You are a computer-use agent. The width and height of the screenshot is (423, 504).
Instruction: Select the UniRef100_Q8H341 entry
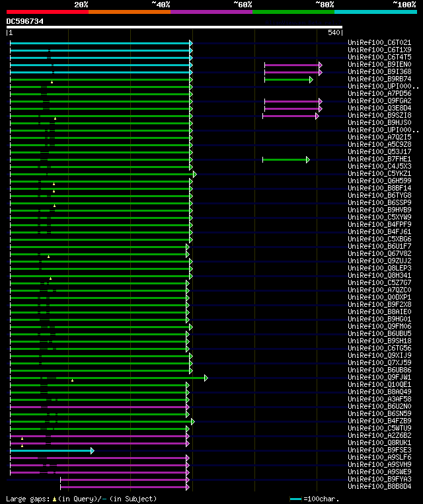379,275
